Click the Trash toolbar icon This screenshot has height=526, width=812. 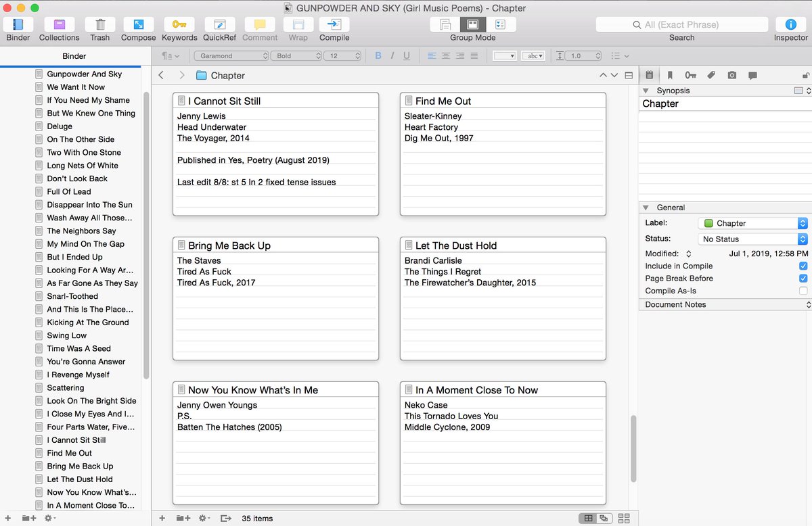(99, 25)
